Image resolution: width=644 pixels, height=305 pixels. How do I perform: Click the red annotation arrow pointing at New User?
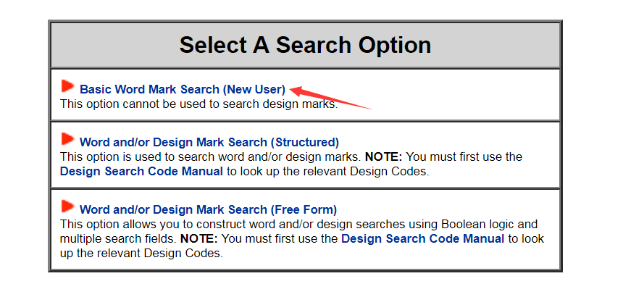point(330,98)
